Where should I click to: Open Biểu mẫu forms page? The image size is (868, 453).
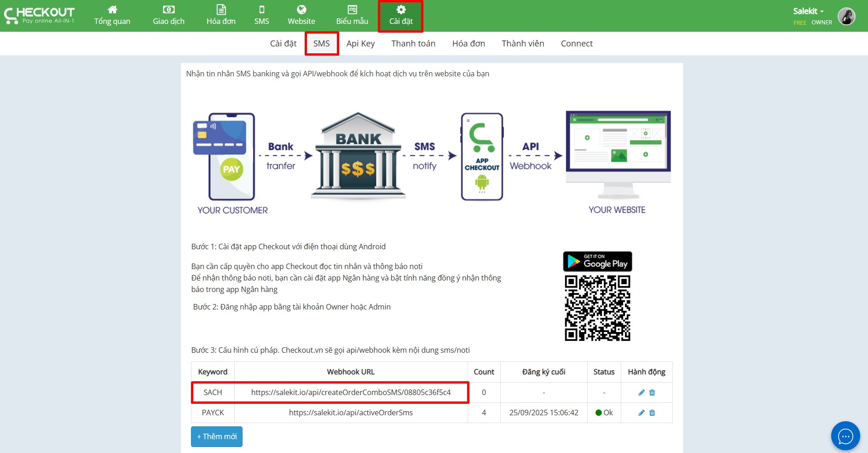pyautogui.click(x=352, y=16)
